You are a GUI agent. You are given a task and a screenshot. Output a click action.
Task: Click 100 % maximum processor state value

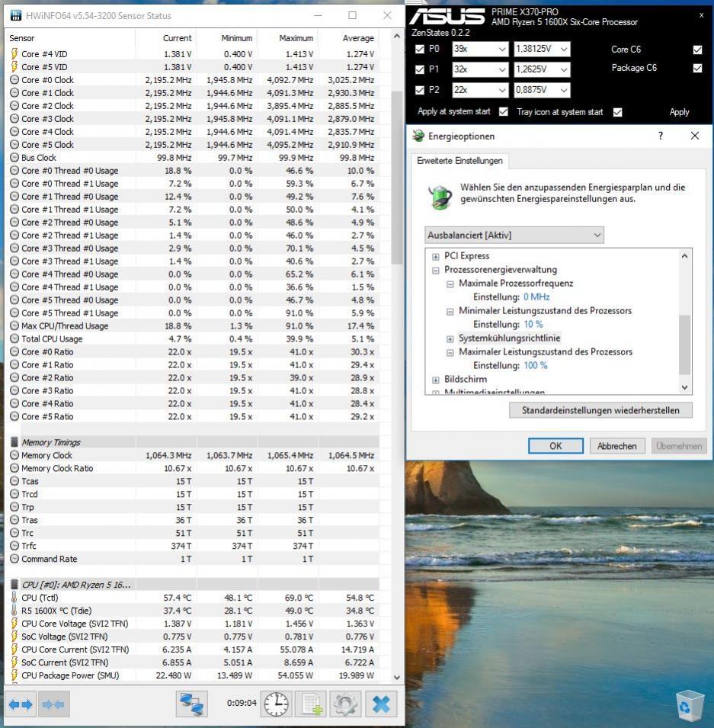pyautogui.click(x=535, y=365)
